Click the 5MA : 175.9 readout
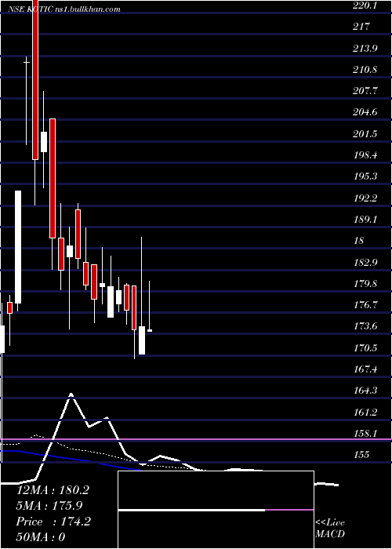Image resolution: width=392 pixels, height=549 pixels. coord(49,505)
